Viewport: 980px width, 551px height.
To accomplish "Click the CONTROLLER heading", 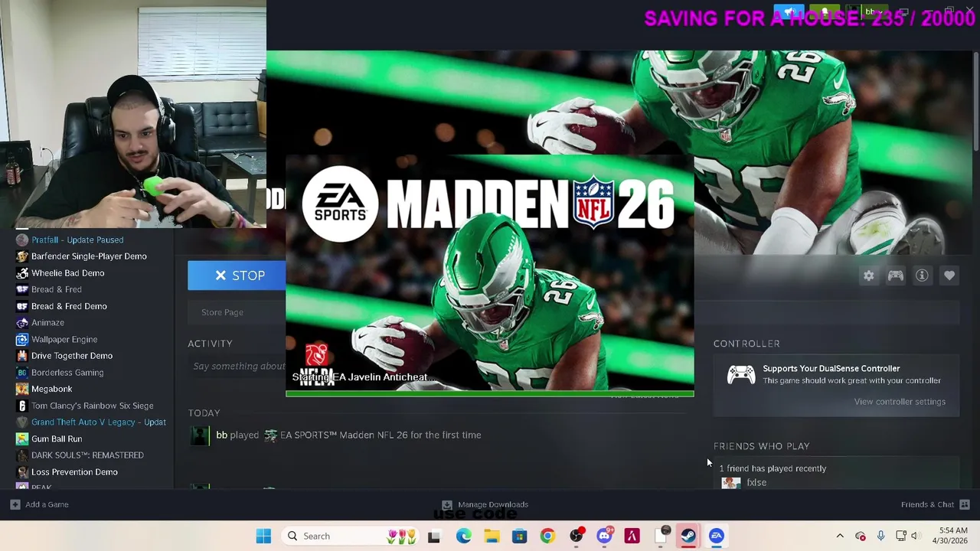I will [x=746, y=344].
